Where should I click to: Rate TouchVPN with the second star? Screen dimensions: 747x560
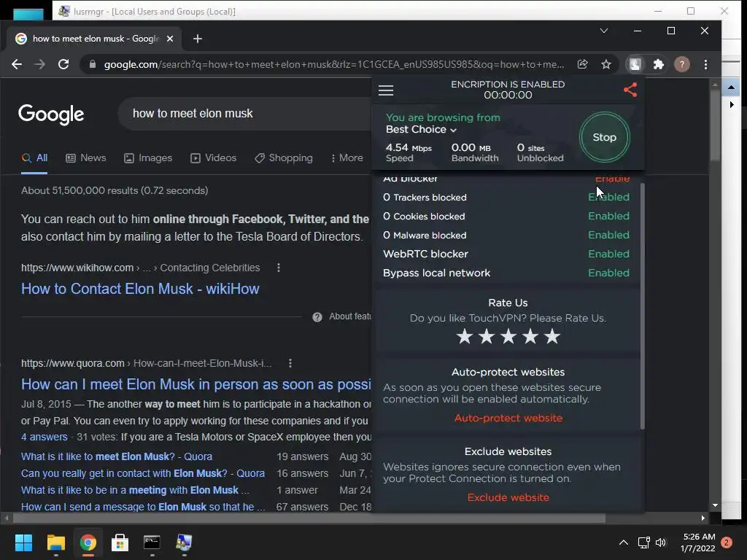pyautogui.click(x=487, y=337)
